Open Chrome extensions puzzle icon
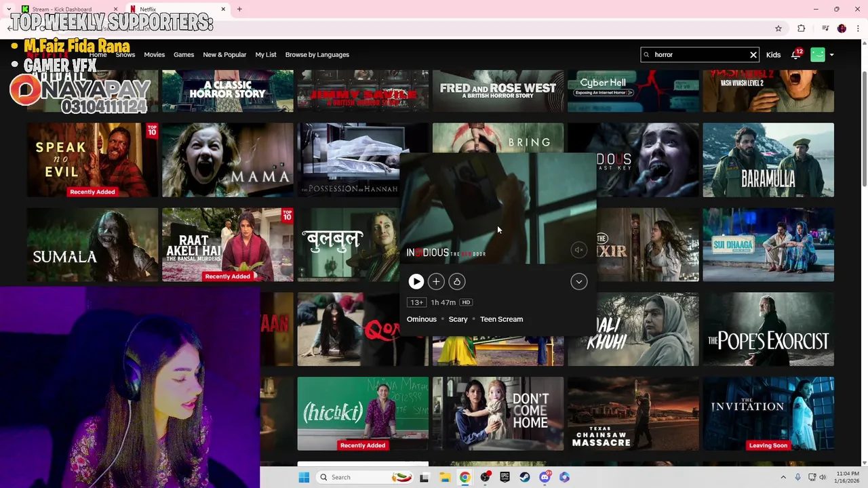The image size is (868, 488). click(801, 28)
